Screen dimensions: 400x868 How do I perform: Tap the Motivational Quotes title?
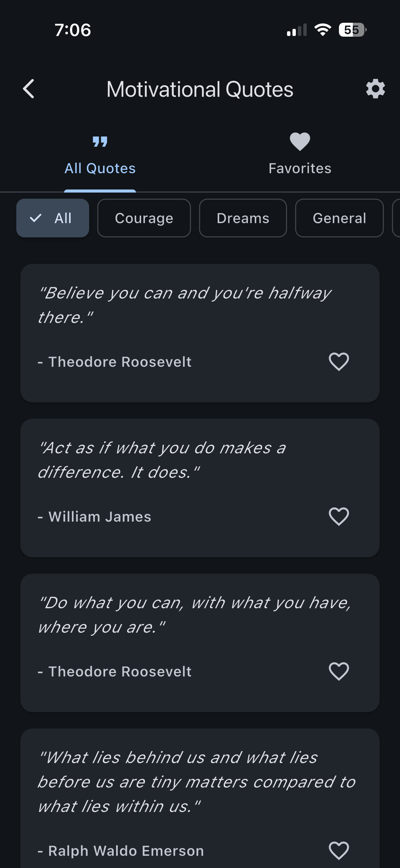200,89
